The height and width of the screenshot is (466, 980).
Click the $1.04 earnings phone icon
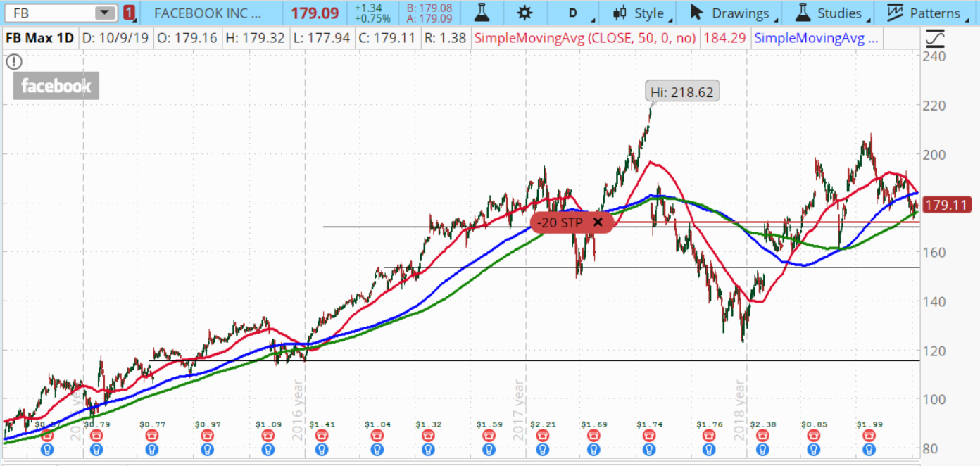(378, 436)
